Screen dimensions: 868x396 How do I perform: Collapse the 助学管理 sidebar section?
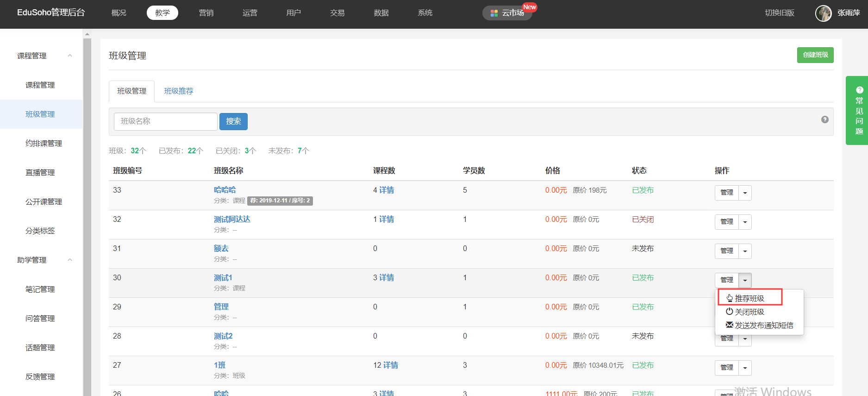70,260
